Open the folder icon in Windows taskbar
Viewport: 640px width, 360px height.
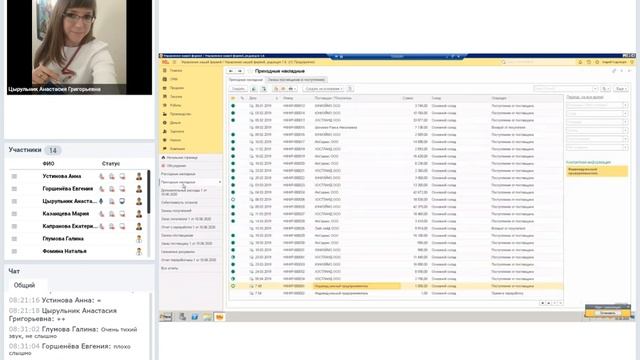coord(207,317)
